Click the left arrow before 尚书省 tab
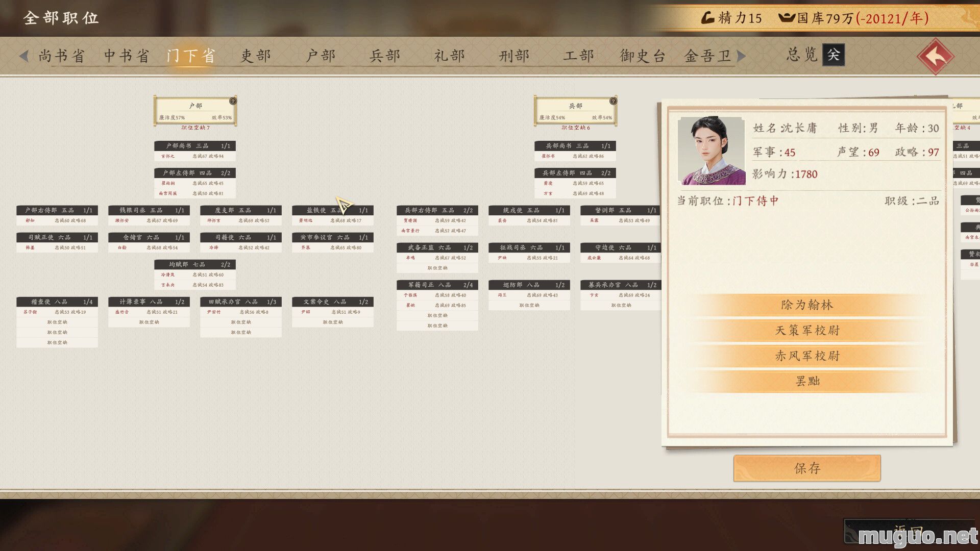 click(23, 56)
